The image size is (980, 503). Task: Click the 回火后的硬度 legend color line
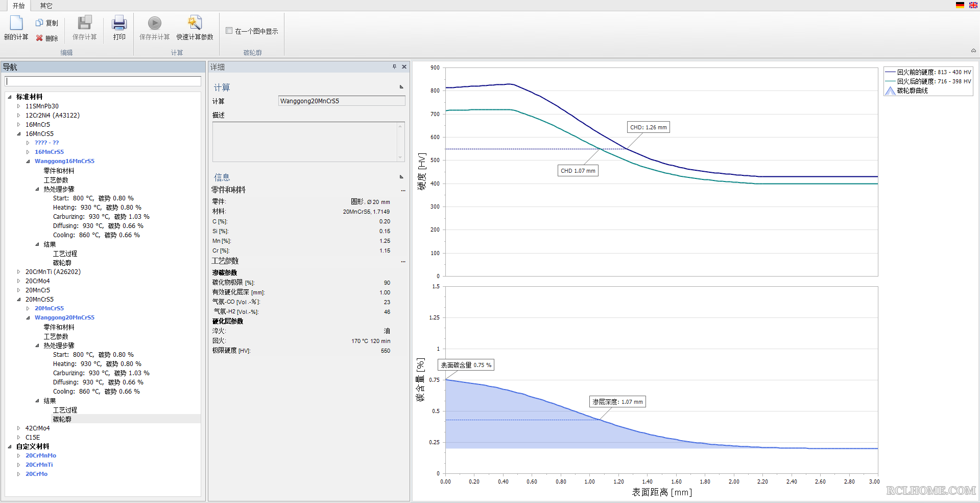coord(890,81)
